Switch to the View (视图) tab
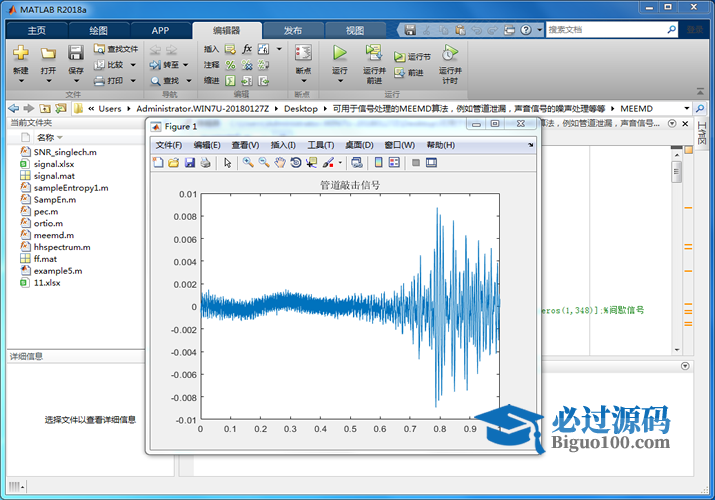Viewport: 715px width, 500px height. click(x=355, y=31)
